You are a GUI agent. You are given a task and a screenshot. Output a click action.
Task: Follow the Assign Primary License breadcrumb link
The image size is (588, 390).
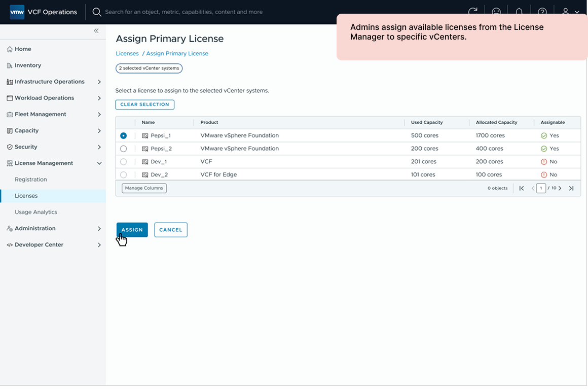(x=177, y=54)
